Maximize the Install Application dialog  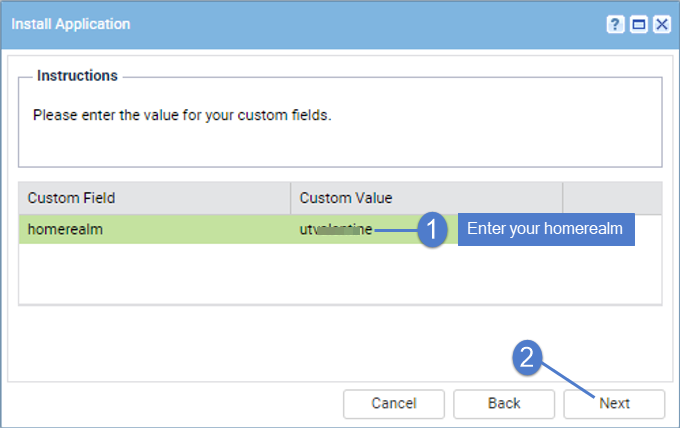(638, 24)
